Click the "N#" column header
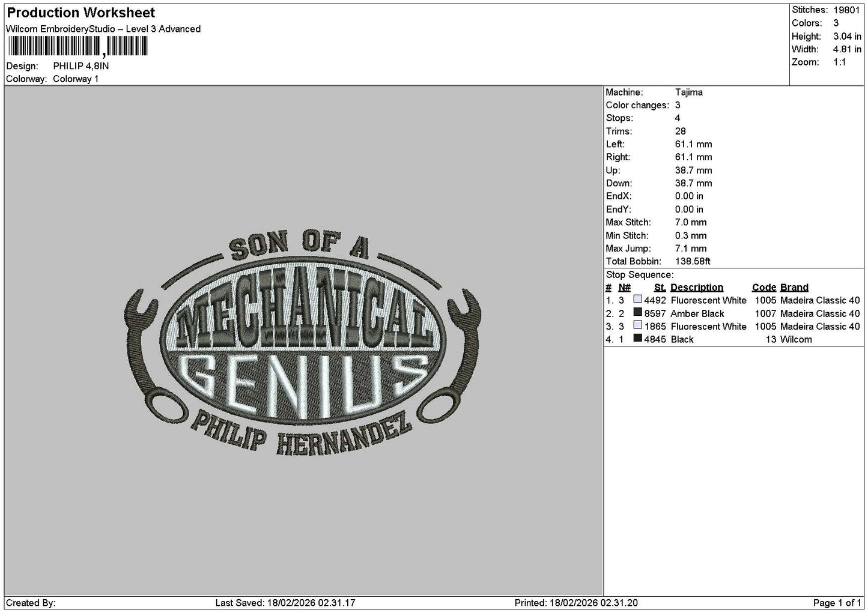The height and width of the screenshot is (613, 868). [x=625, y=287]
